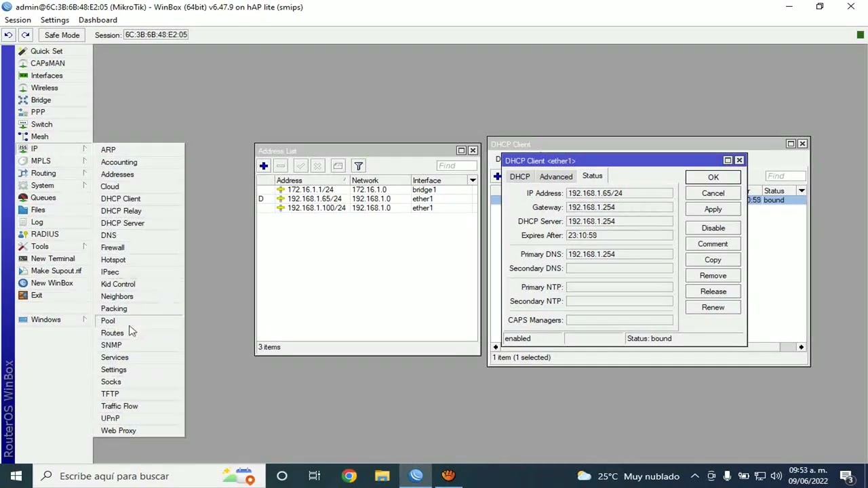Click Task View on taskbar
868x488 pixels.
click(315, 476)
